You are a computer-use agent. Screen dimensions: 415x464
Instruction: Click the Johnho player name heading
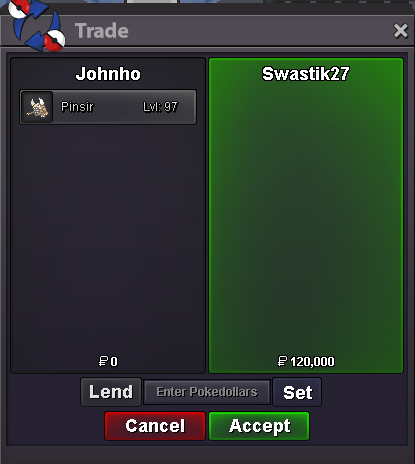coord(108,74)
